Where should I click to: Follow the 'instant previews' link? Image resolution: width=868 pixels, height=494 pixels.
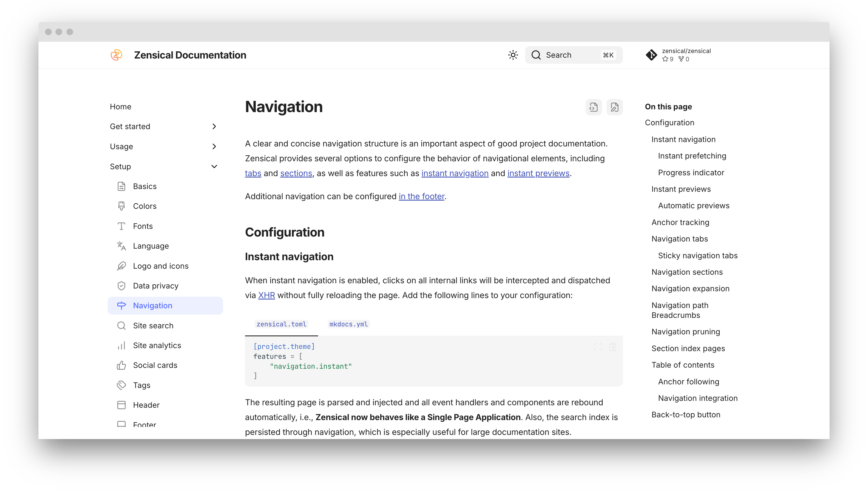[x=538, y=173]
